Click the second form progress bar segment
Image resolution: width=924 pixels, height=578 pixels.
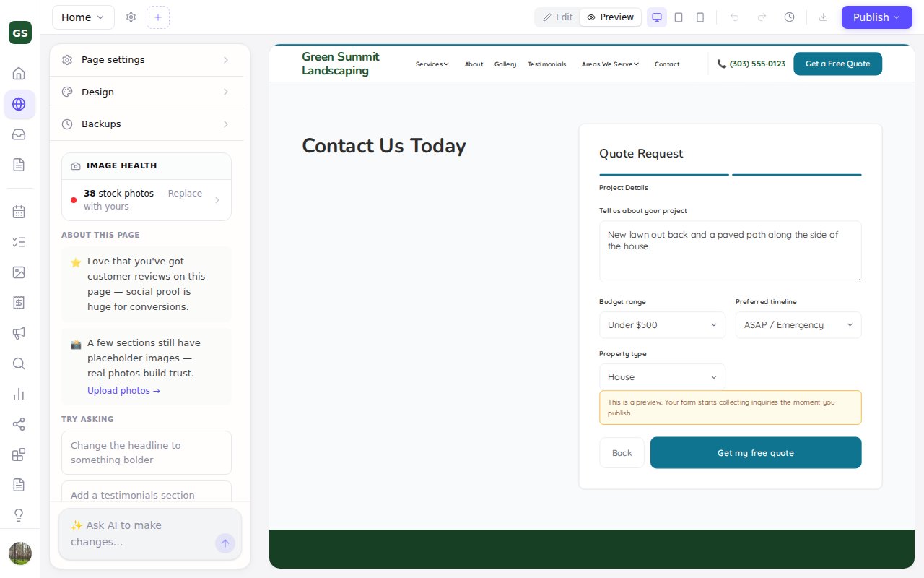pyautogui.click(x=797, y=175)
